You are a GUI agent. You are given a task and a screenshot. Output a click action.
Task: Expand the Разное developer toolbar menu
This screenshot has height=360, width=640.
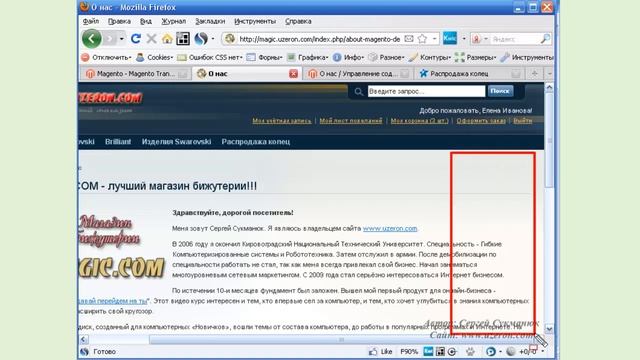click(386, 58)
